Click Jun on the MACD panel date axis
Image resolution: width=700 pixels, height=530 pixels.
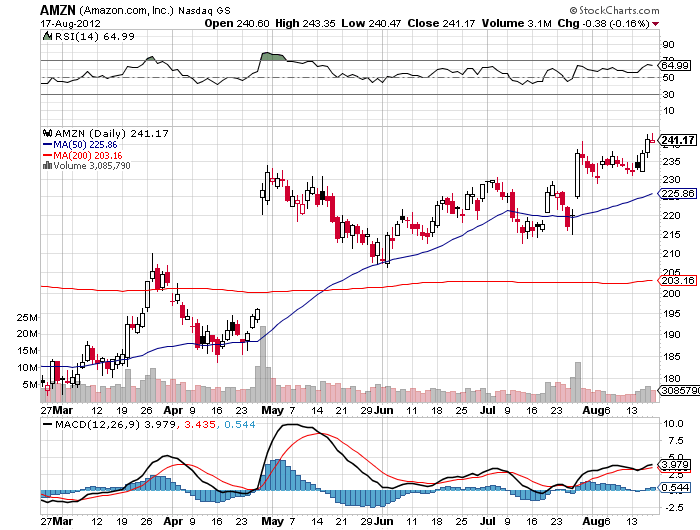click(x=384, y=521)
